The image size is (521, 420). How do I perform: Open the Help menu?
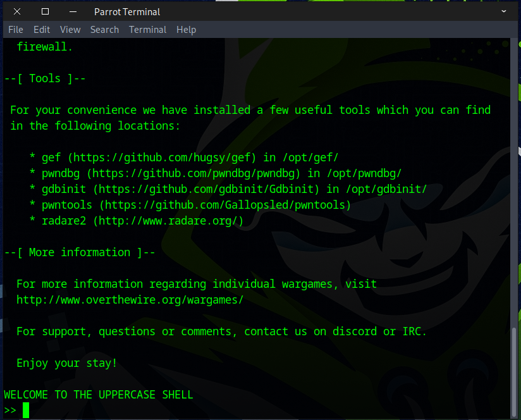(x=186, y=30)
